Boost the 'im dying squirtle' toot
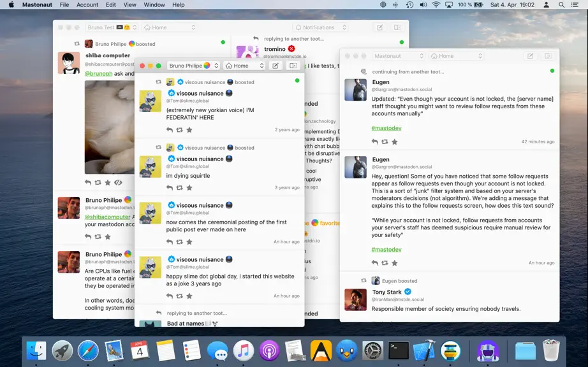The height and width of the screenshot is (367, 588). tap(180, 187)
